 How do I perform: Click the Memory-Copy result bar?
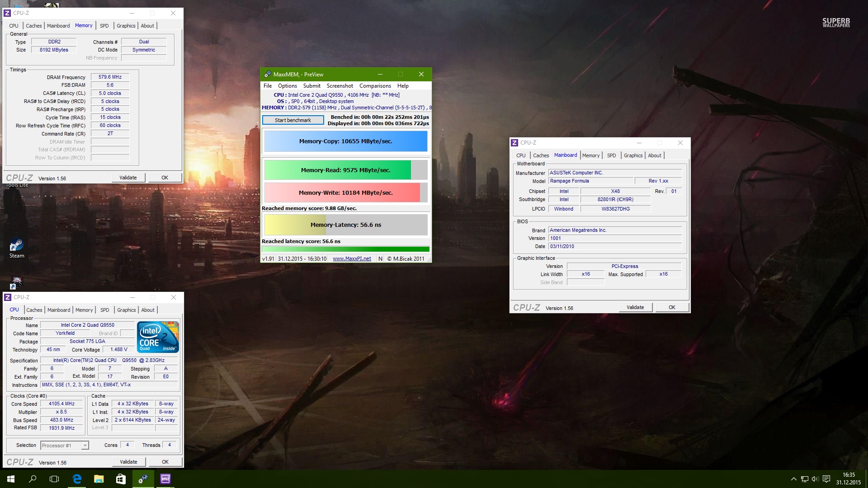tap(345, 141)
